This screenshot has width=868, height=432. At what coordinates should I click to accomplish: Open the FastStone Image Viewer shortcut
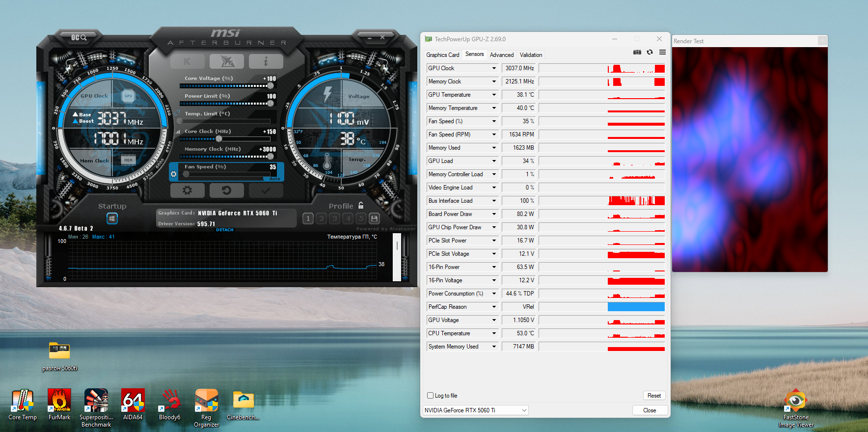click(x=796, y=408)
